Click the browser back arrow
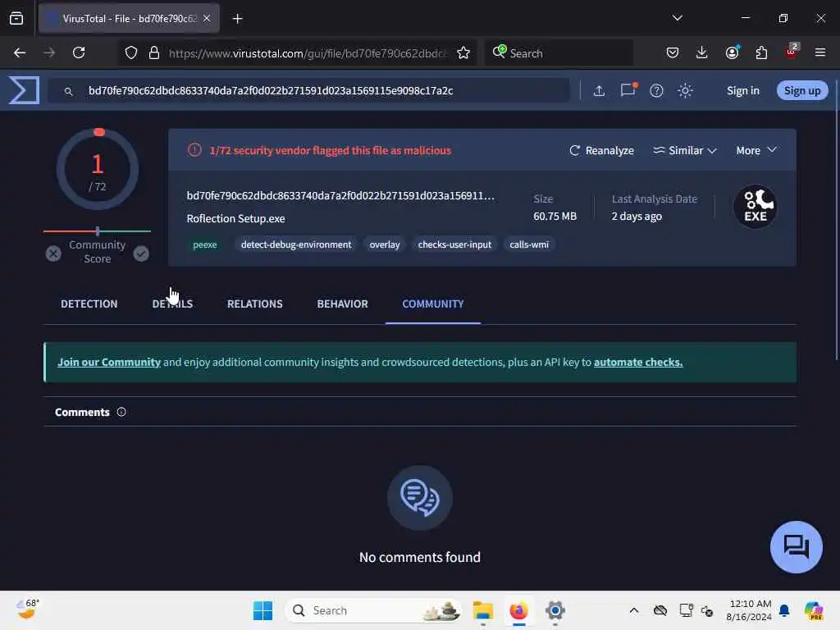This screenshot has width=840, height=630. tap(20, 52)
